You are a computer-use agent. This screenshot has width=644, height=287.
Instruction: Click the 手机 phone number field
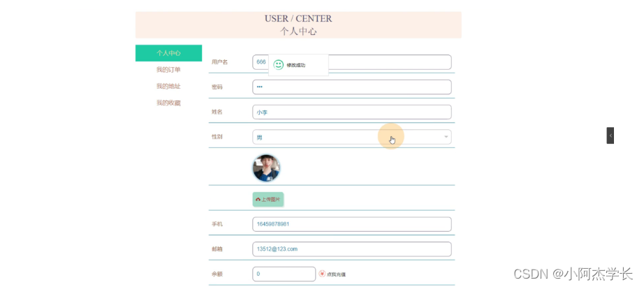[x=351, y=224]
